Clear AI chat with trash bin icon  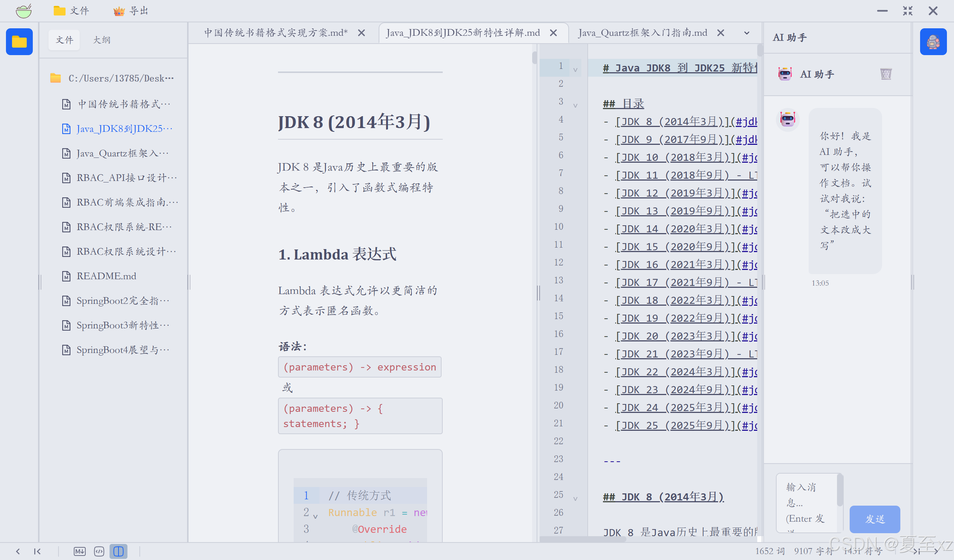tap(886, 74)
